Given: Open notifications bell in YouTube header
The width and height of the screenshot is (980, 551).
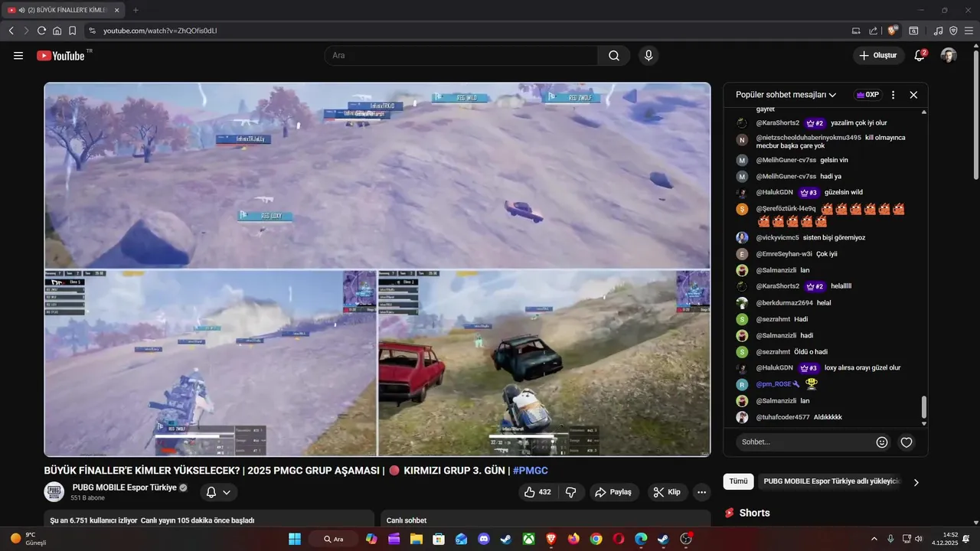Looking at the screenshot, I should pyautogui.click(x=920, y=55).
